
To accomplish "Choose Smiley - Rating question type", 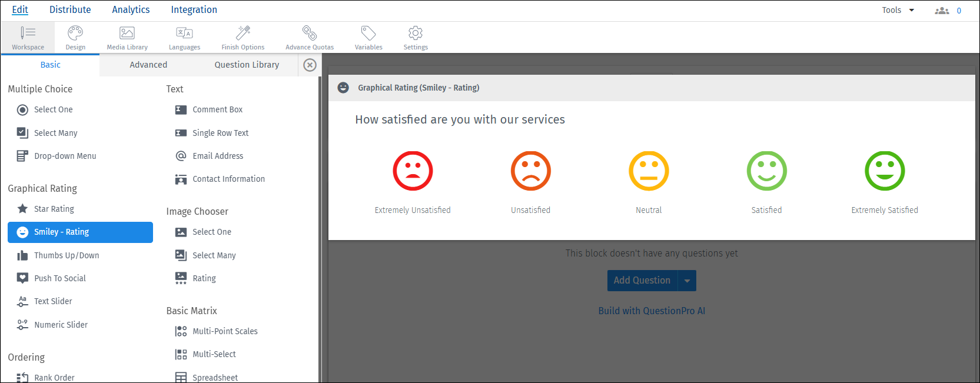I will coord(80,232).
